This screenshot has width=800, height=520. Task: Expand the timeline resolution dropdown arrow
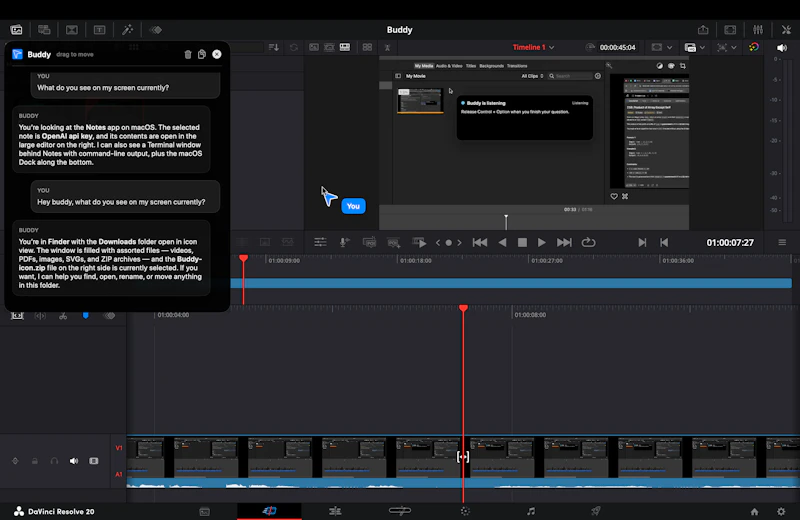tap(703, 47)
